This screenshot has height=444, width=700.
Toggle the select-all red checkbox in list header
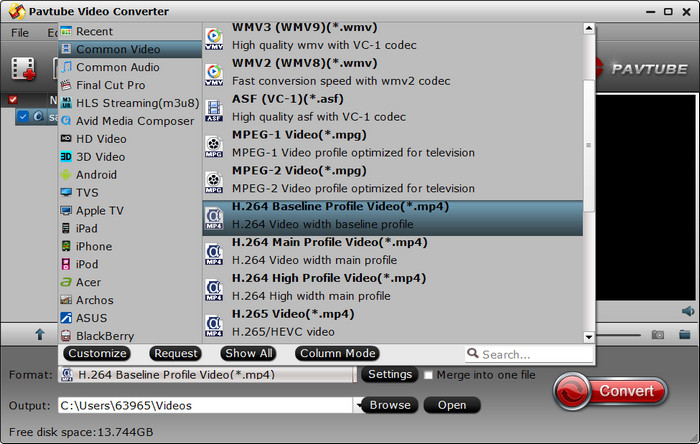tap(13, 100)
